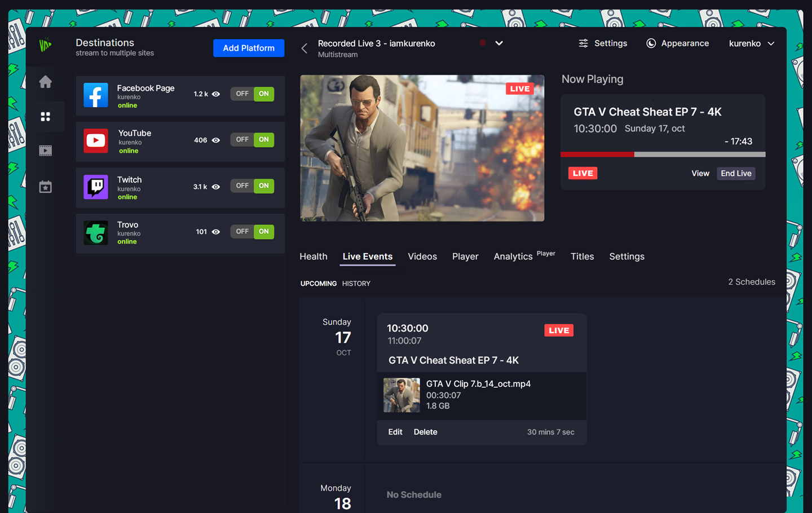The image size is (812, 513).
Task: Click the eye viewers icon for Twitch
Action: coord(216,187)
